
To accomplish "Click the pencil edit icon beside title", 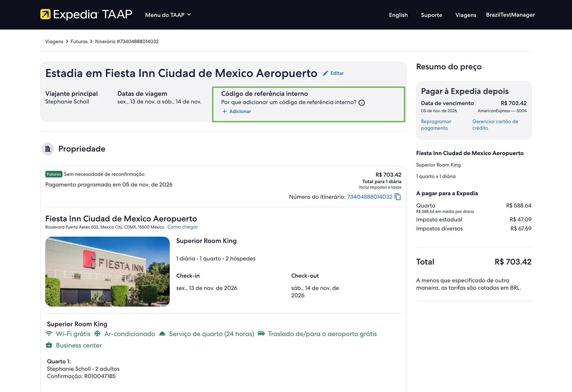I will 325,73.
